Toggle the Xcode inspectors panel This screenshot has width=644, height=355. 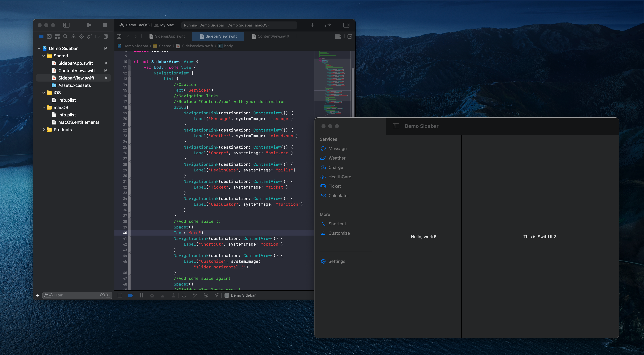tap(346, 25)
